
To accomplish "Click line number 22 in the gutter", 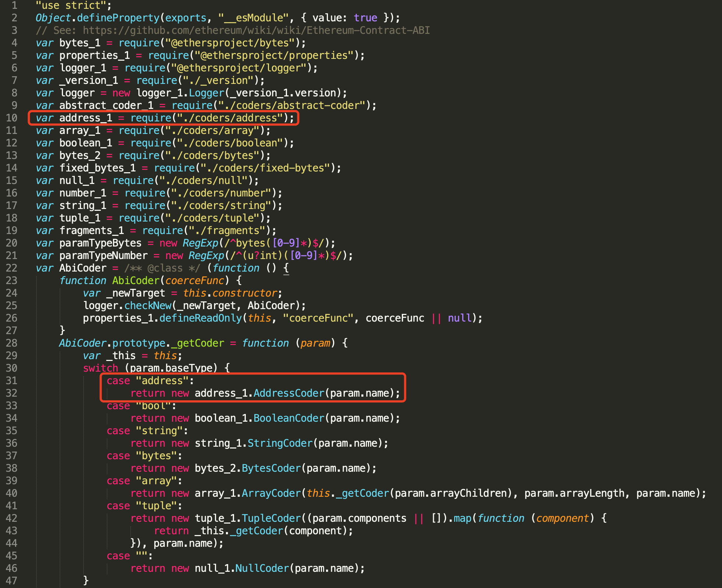I will 11,268.
